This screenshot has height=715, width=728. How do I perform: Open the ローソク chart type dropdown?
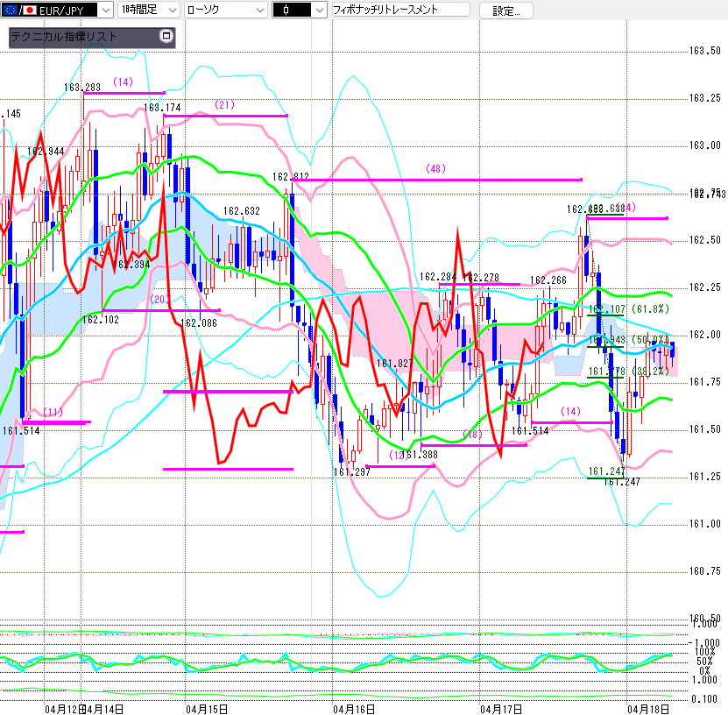pyautogui.click(x=226, y=10)
